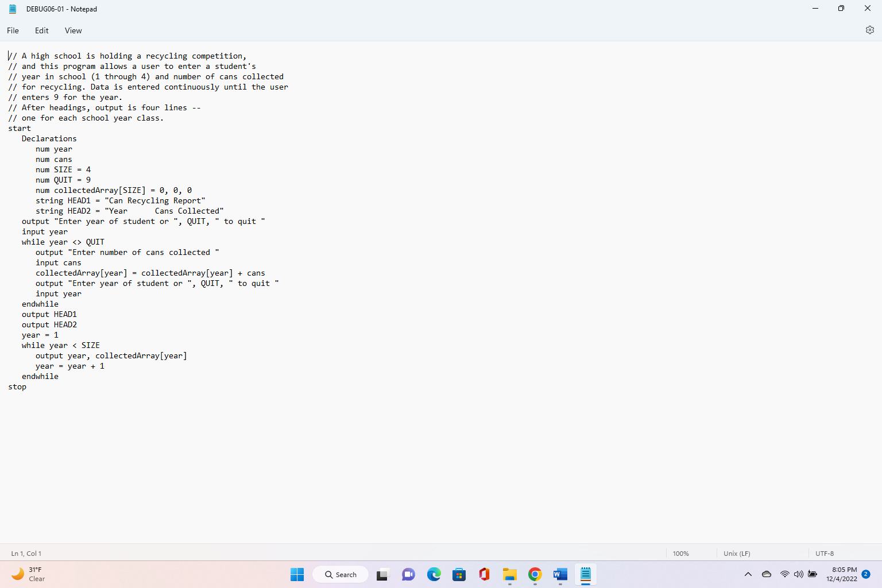Open the Microsoft Store from the taskbar
Viewport: 882px width, 588px height.
pos(459,574)
